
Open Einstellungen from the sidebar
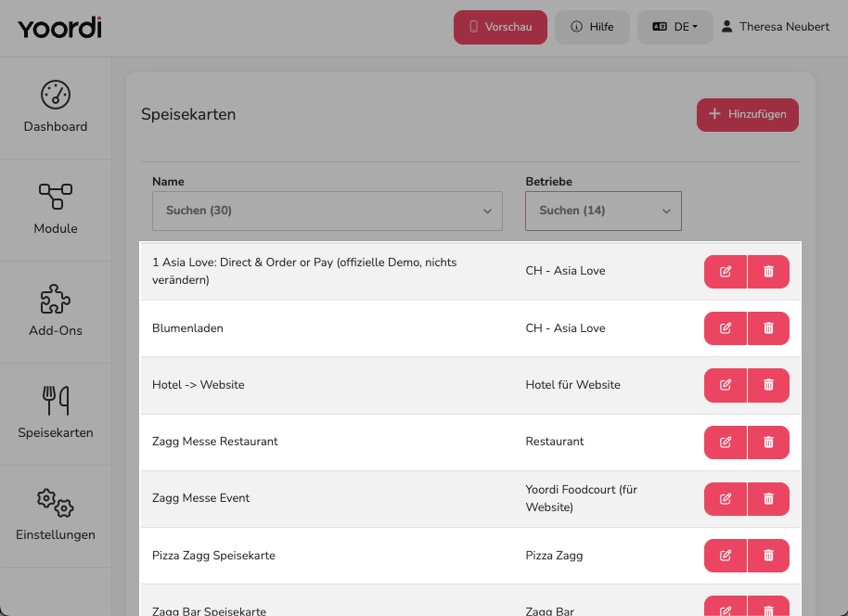56,517
